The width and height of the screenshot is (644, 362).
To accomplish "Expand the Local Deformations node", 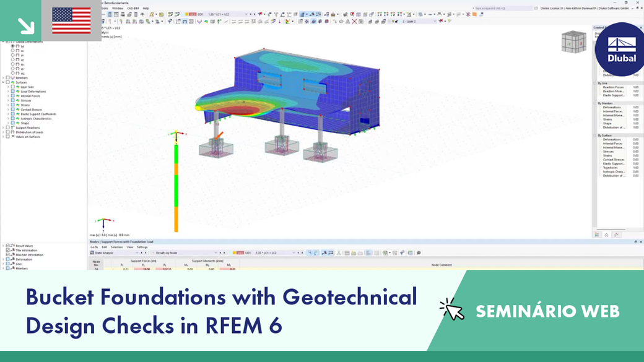I will point(8,91).
